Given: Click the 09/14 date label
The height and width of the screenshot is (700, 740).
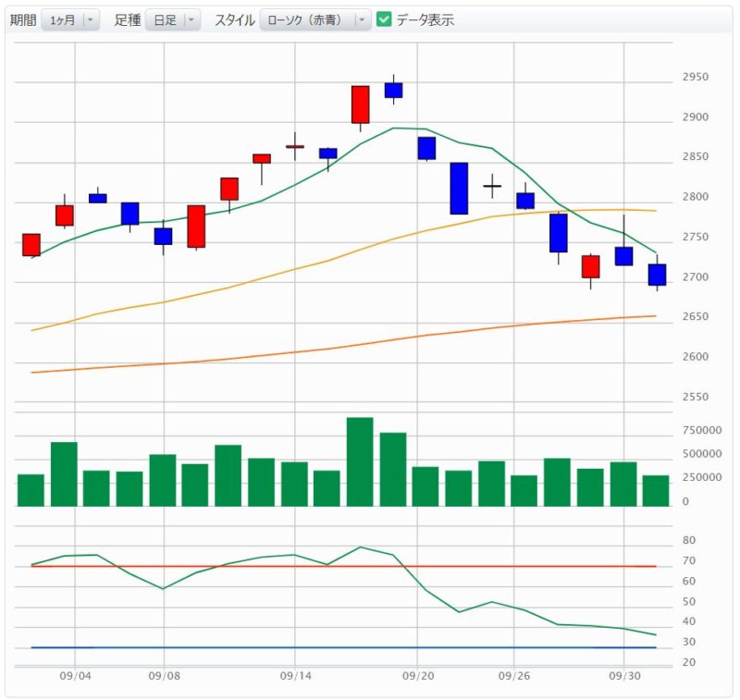Looking at the screenshot, I should coord(295,676).
